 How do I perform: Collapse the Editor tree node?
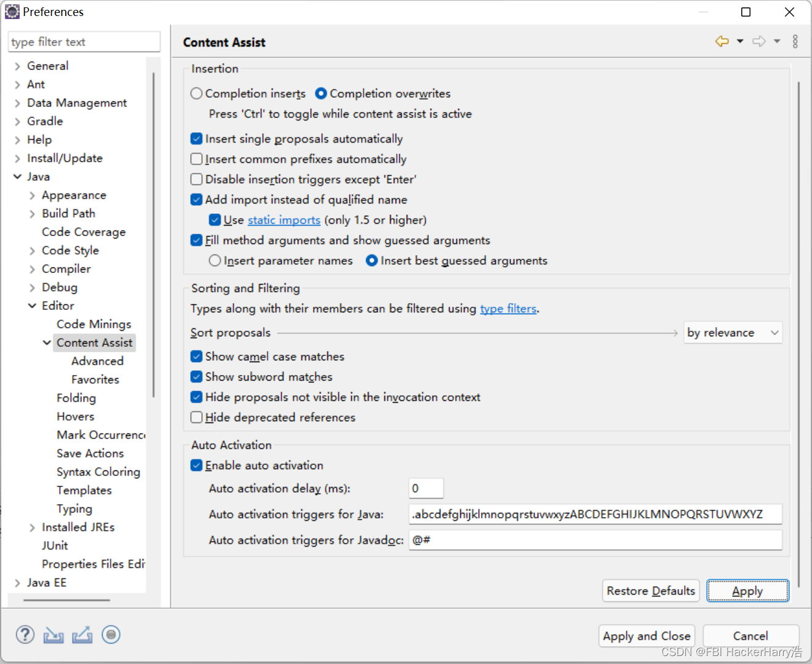(32, 306)
